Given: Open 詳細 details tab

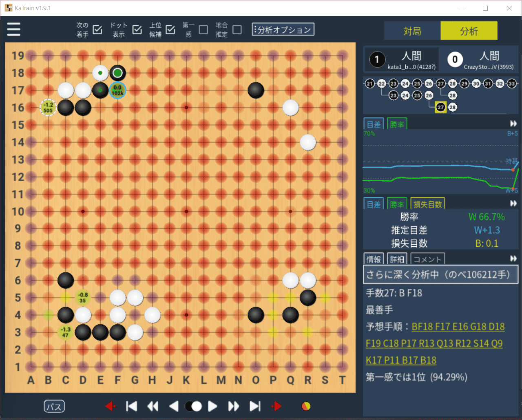Looking at the screenshot, I should 397,259.
